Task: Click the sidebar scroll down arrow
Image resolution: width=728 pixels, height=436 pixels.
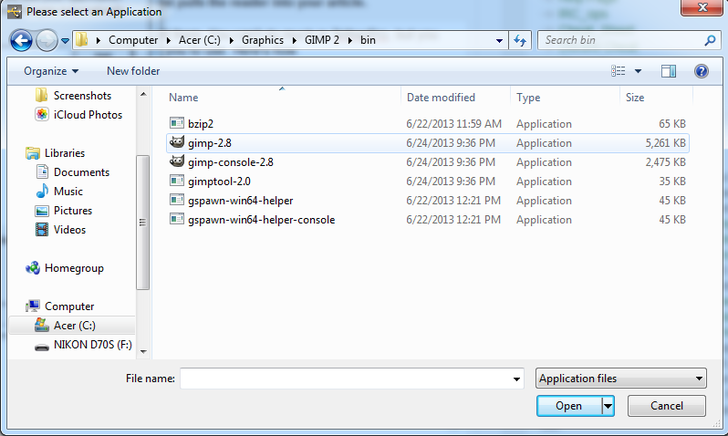Action: tap(143, 351)
